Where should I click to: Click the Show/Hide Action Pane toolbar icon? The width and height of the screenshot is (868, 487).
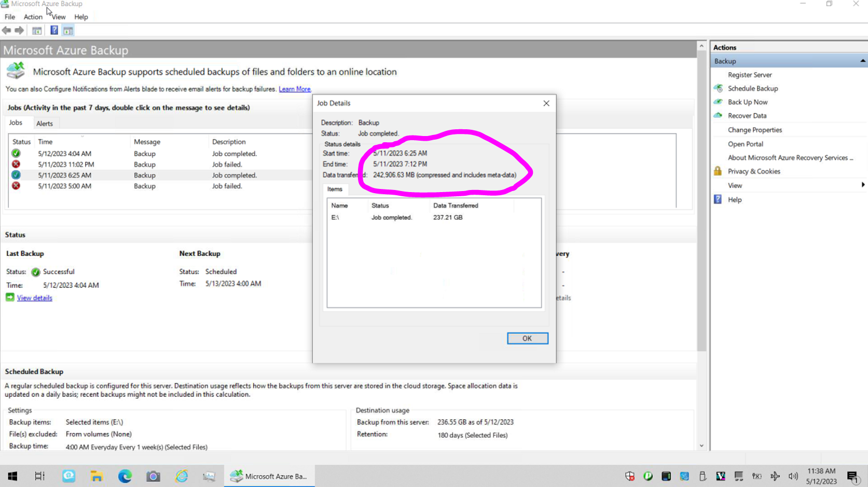[68, 31]
